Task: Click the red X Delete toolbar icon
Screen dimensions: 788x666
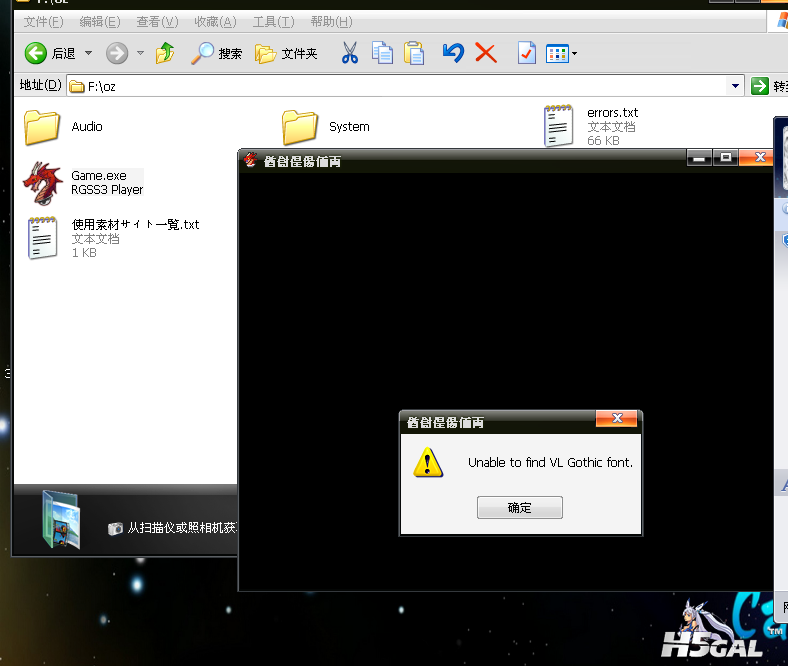Action: [x=486, y=53]
